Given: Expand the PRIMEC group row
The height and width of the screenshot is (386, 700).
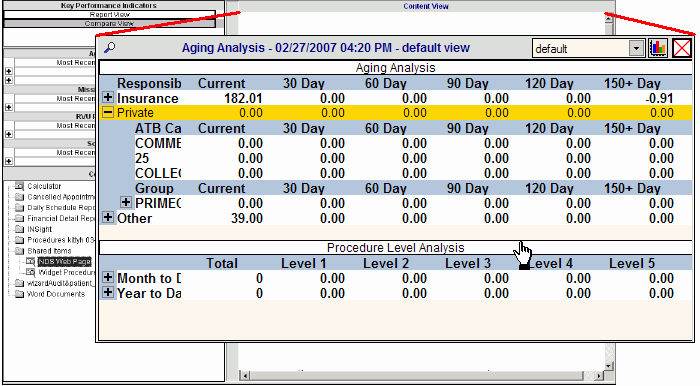Looking at the screenshot, I should pos(125,203).
